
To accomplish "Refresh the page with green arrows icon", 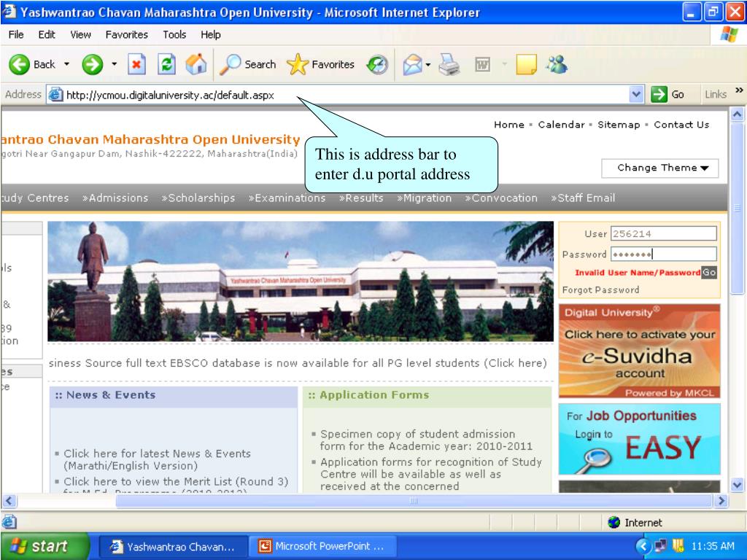I will point(167,64).
